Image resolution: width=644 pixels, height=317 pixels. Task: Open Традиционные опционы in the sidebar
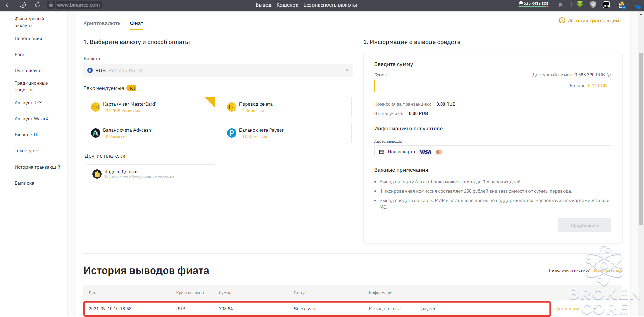tap(31, 86)
